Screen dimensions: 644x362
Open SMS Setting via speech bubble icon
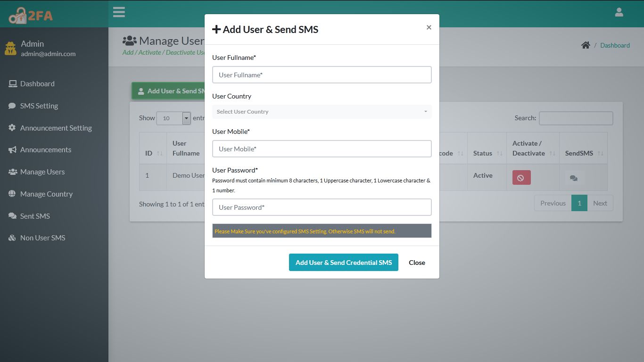(x=11, y=106)
